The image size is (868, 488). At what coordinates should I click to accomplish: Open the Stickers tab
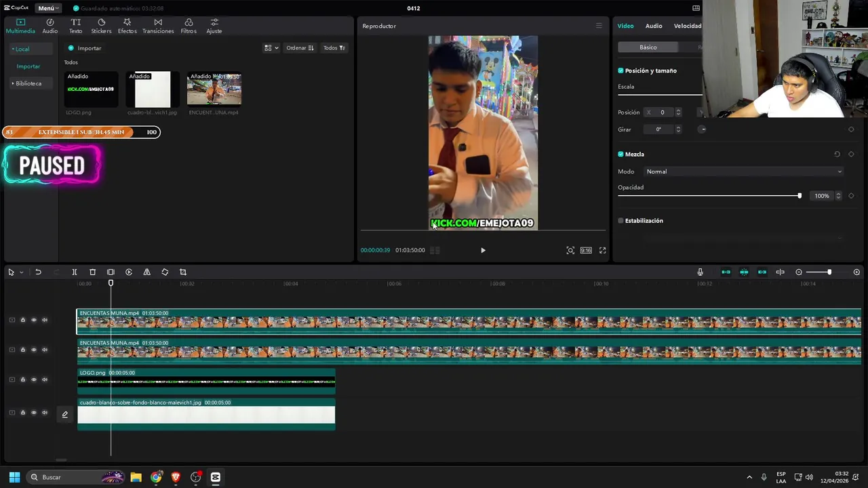(x=101, y=26)
